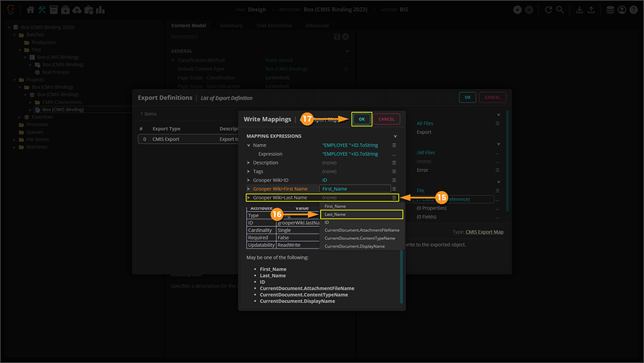Click the magnifying glass search icon

pos(560,10)
